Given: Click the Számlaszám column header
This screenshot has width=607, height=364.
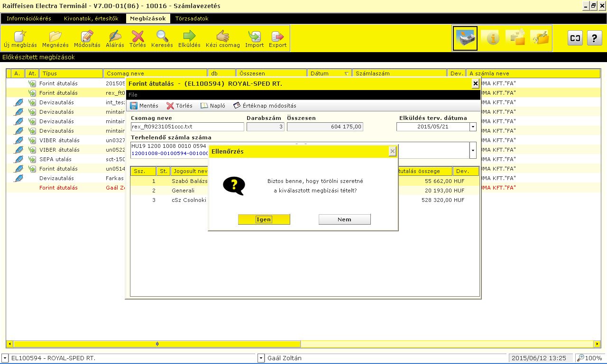Looking at the screenshot, I should [400, 73].
